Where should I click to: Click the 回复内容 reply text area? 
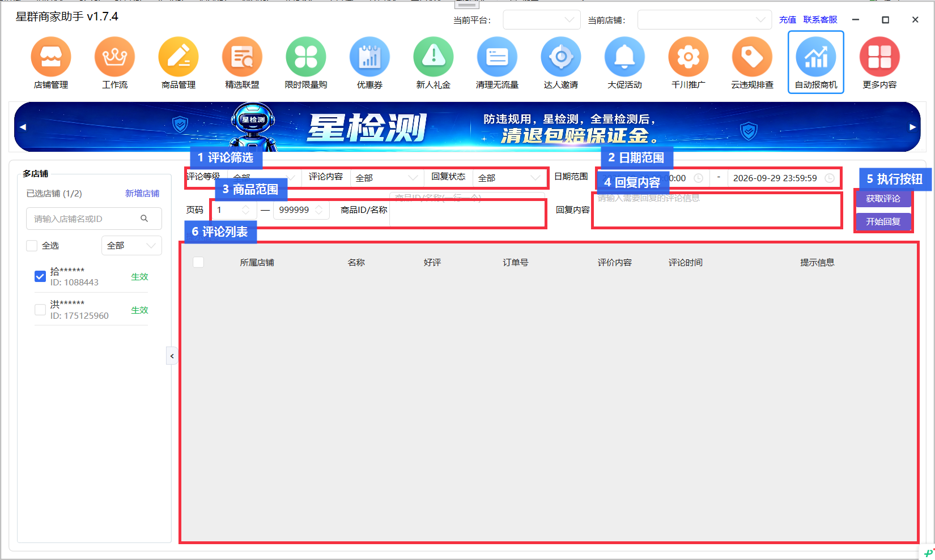click(x=717, y=210)
